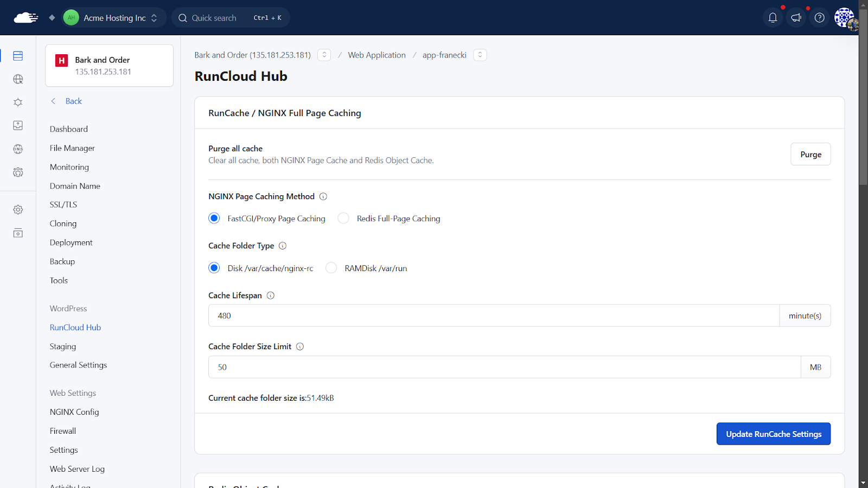Click the Cache Lifespan input field
868x488 pixels.
[494, 316]
